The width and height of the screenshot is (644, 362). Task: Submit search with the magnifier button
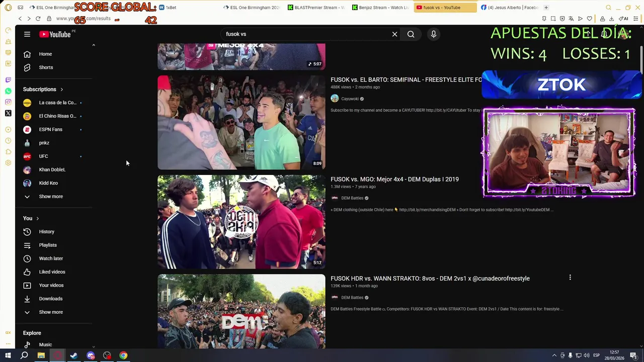click(411, 34)
